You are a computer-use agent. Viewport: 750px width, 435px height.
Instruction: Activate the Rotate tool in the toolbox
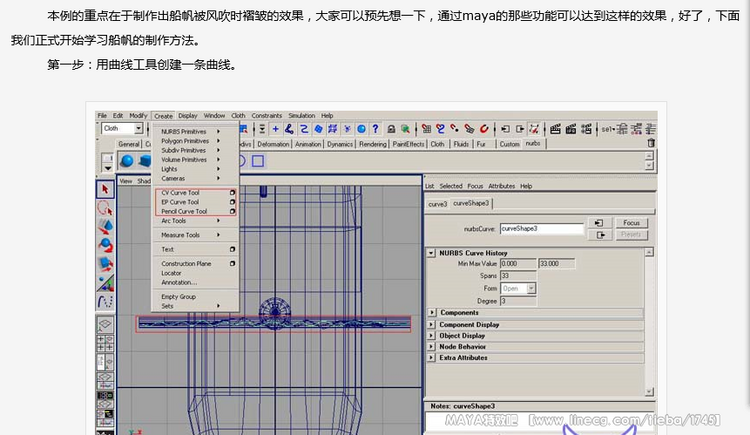pos(105,245)
